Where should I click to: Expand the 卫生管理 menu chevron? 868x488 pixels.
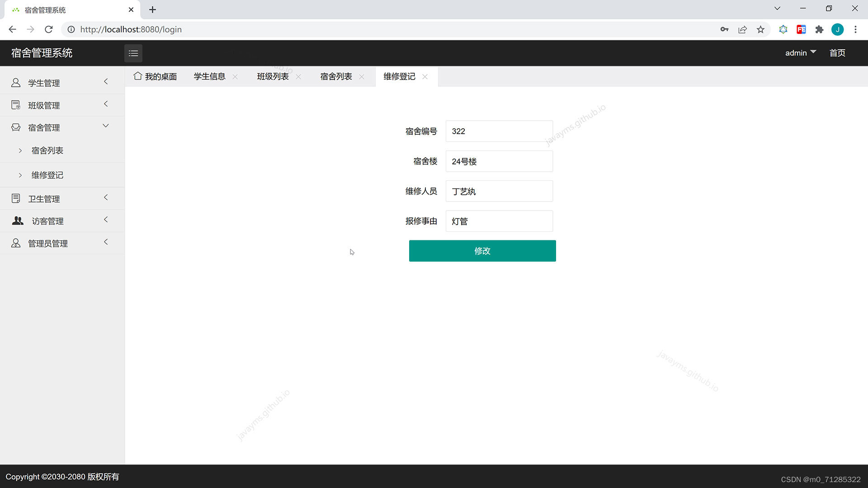[106, 197]
